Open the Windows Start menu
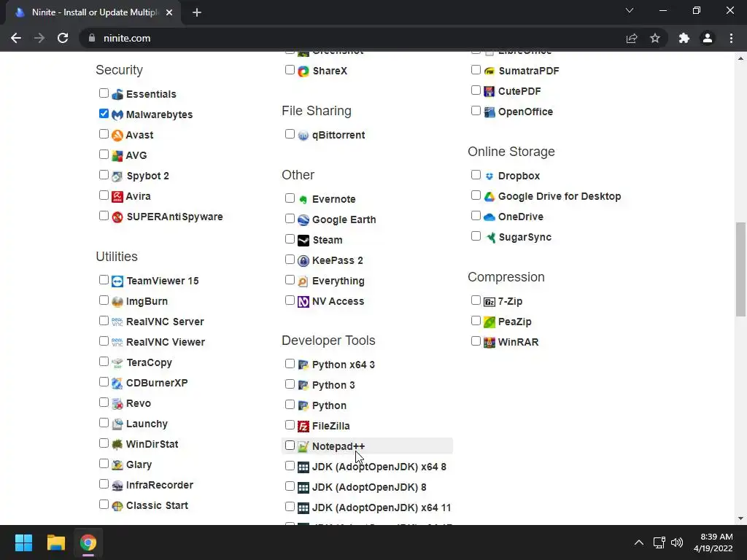This screenshot has height=560, width=747. (23, 542)
